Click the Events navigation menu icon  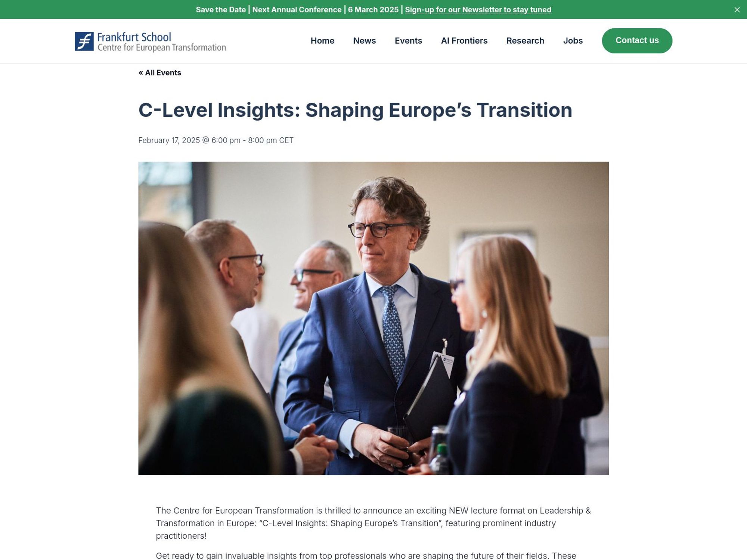[x=408, y=41]
